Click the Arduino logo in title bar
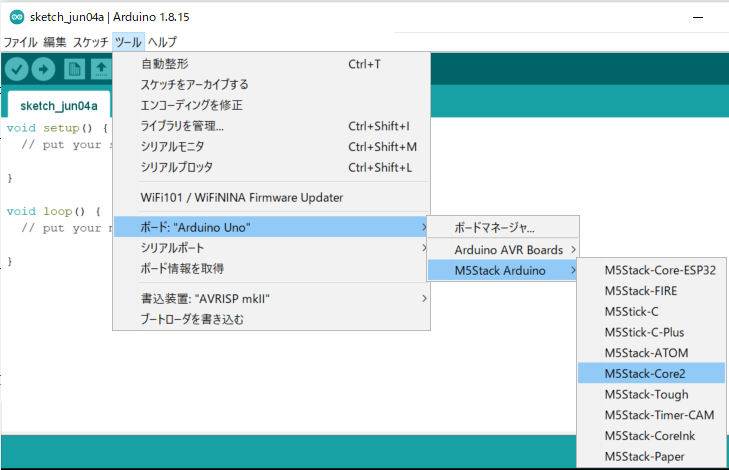 [x=17, y=17]
